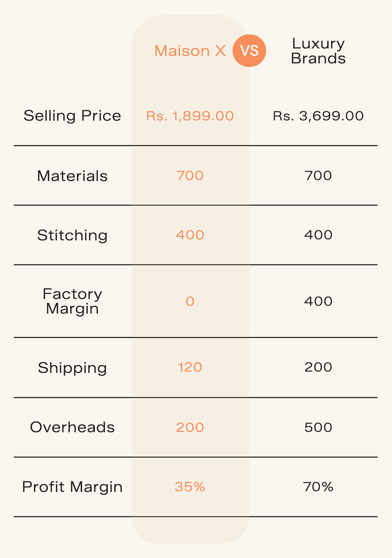Click Maison X factory margin value 0
The width and height of the screenshot is (392, 558).
click(x=190, y=301)
